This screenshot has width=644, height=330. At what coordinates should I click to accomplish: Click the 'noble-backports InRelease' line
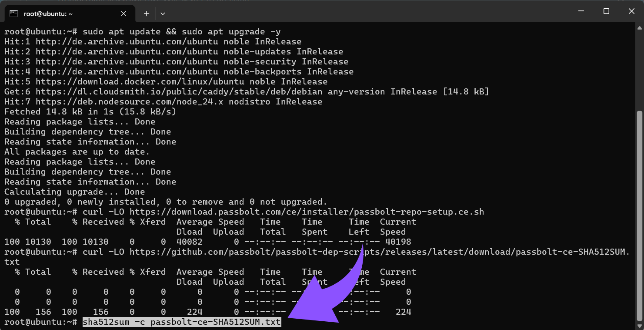179,71
